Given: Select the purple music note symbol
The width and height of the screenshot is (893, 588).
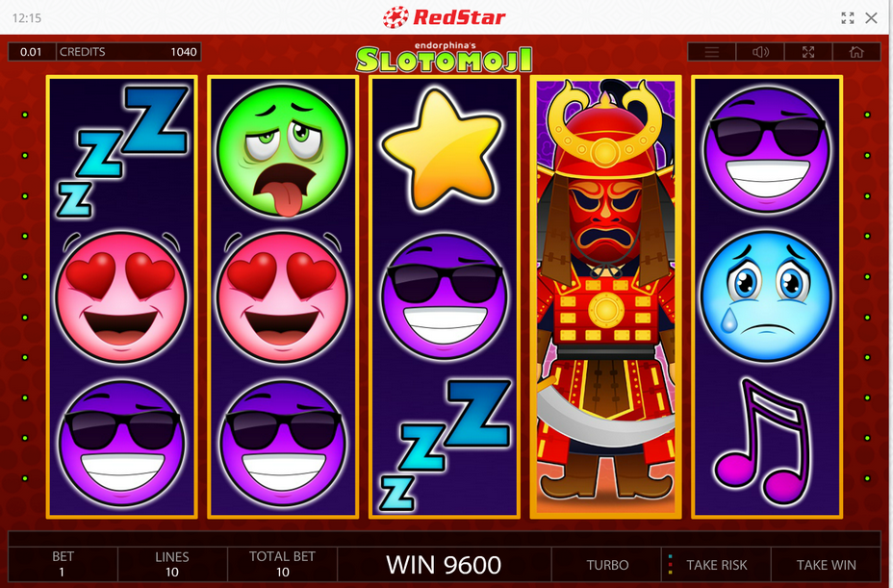Looking at the screenshot, I should pyautogui.click(x=761, y=442).
